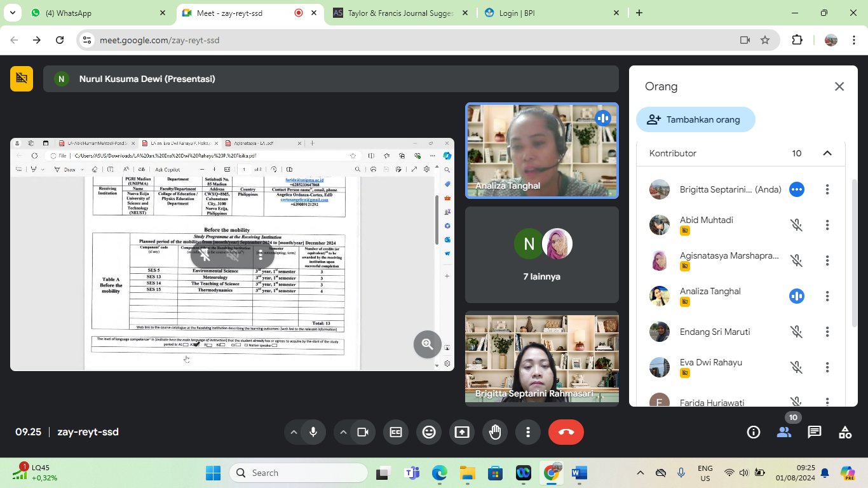Click the Present now screen share icon
The image size is (868, 488).
click(x=462, y=432)
